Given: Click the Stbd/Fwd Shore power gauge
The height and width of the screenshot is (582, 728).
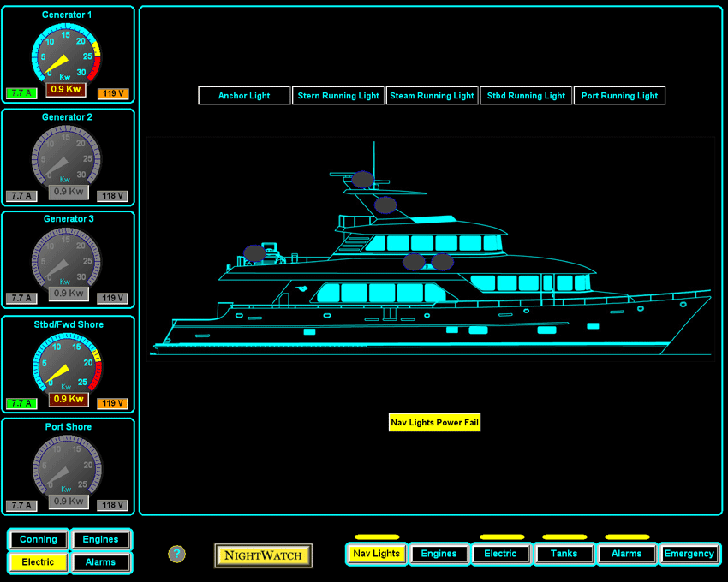Looking at the screenshot, I should pos(68,364).
